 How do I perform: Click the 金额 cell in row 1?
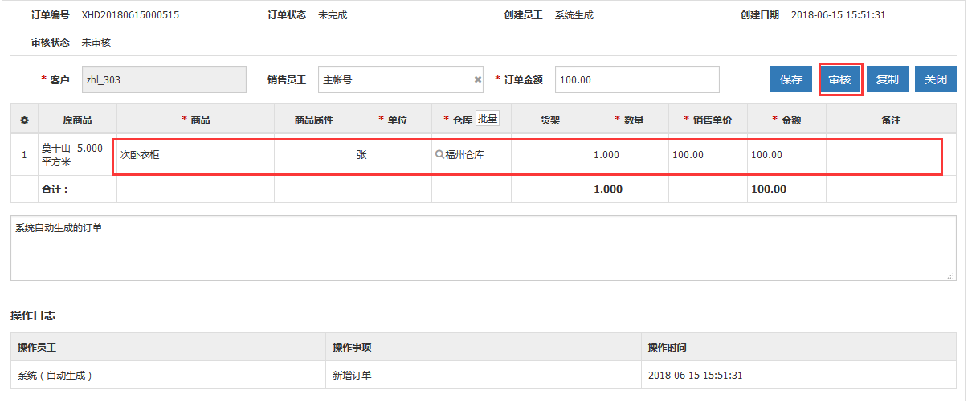click(786, 155)
